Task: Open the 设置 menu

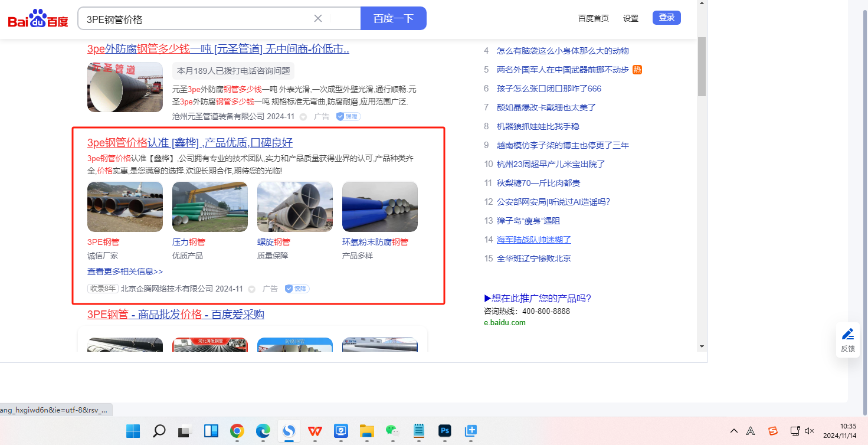Action: [631, 18]
